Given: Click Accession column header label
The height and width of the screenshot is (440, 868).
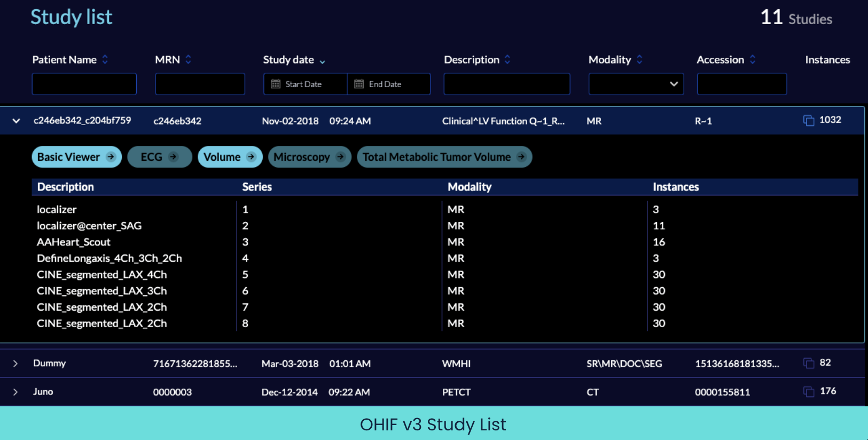Looking at the screenshot, I should point(721,60).
